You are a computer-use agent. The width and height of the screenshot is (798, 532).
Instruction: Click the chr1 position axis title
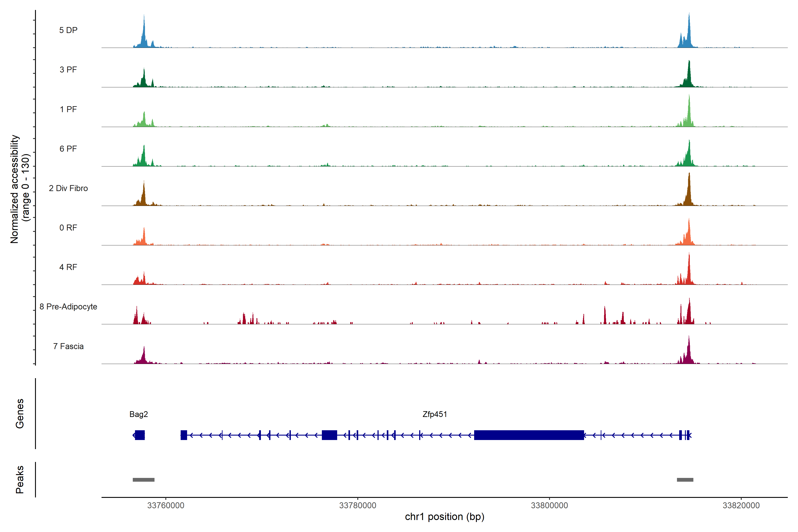click(x=444, y=517)
